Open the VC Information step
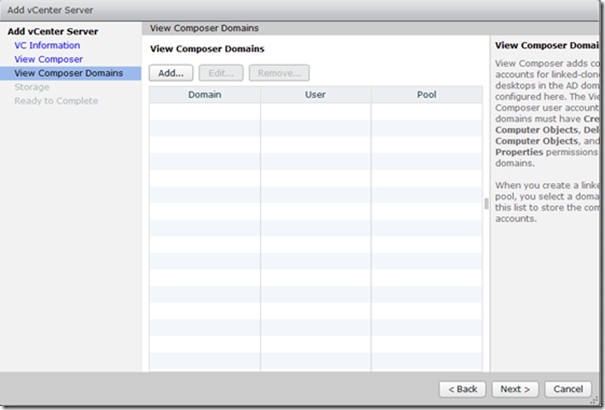 pyautogui.click(x=47, y=45)
